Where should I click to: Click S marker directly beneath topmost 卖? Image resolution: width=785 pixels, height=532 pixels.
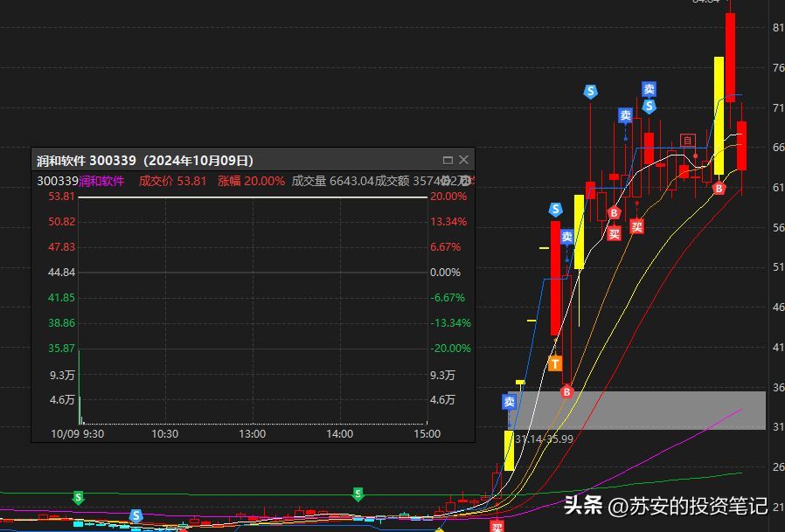[x=649, y=107]
